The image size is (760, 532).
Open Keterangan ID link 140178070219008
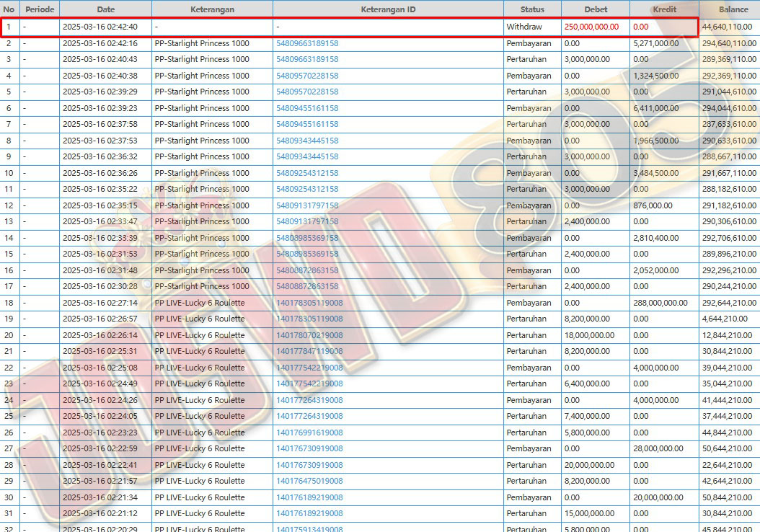click(309, 335)
